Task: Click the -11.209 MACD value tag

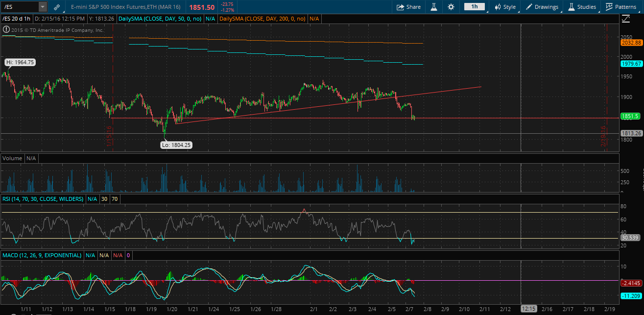Action: click(x=631, y=296)
